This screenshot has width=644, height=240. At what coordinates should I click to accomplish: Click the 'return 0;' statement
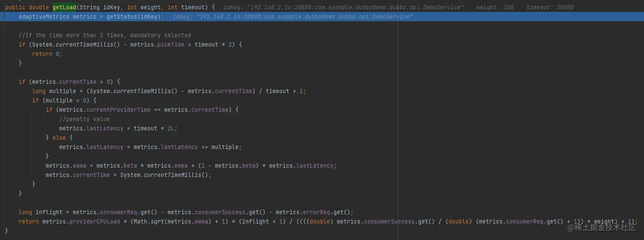coord(47,54)
